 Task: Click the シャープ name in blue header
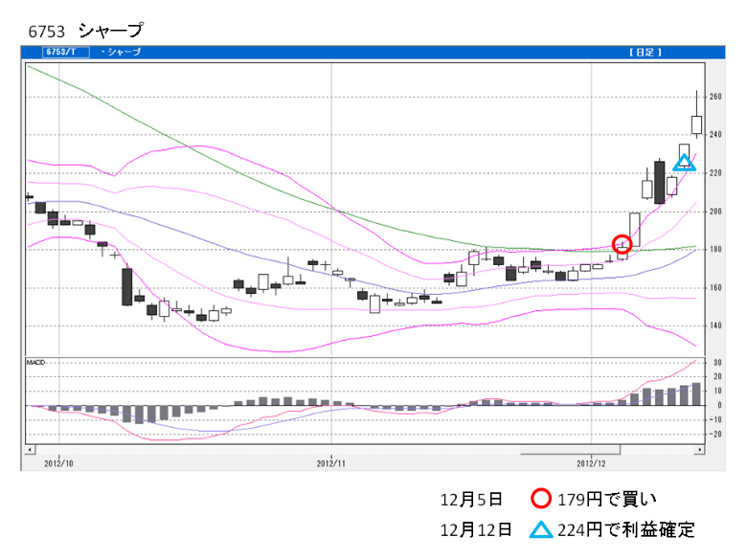pyautogui.click(x=124, y=53)
